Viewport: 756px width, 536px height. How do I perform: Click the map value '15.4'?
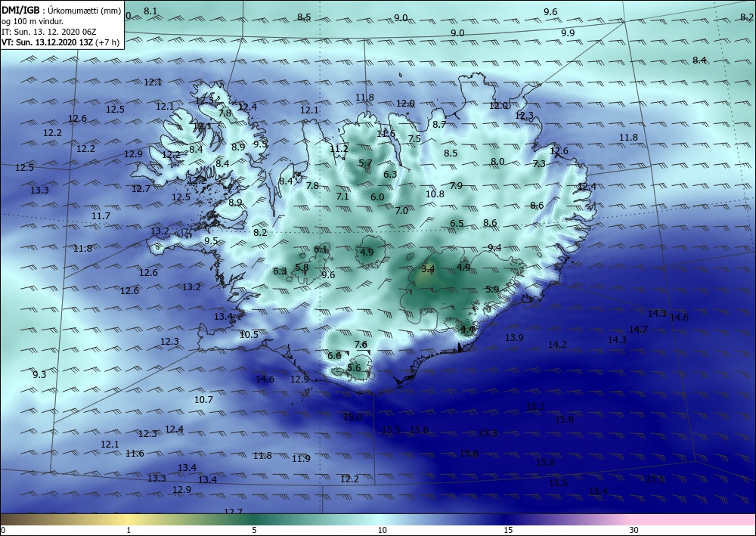click(598, 491)
